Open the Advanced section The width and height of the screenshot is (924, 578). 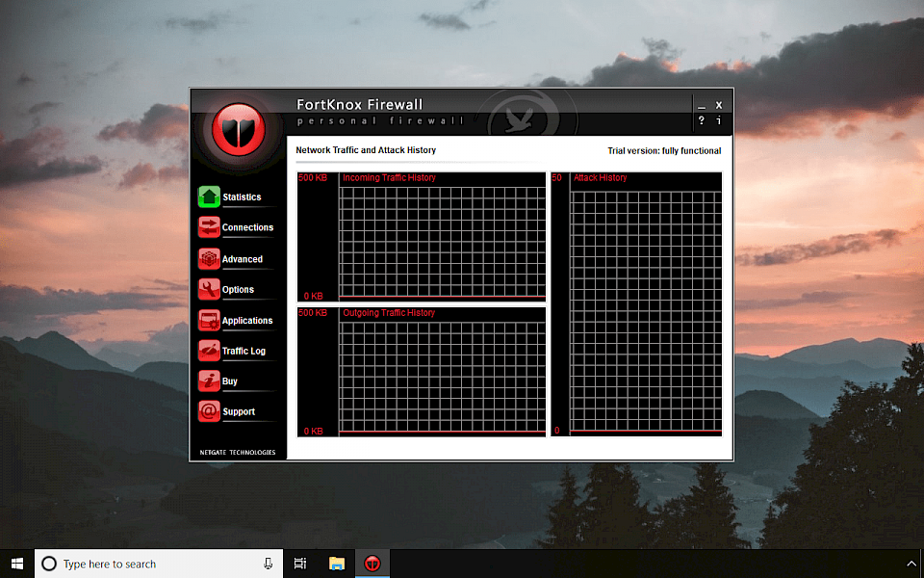point(243,259)
